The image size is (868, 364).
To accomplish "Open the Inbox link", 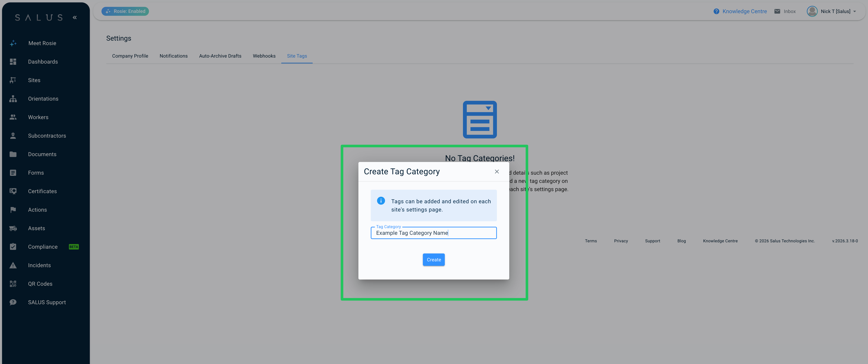I will (789, 11).
